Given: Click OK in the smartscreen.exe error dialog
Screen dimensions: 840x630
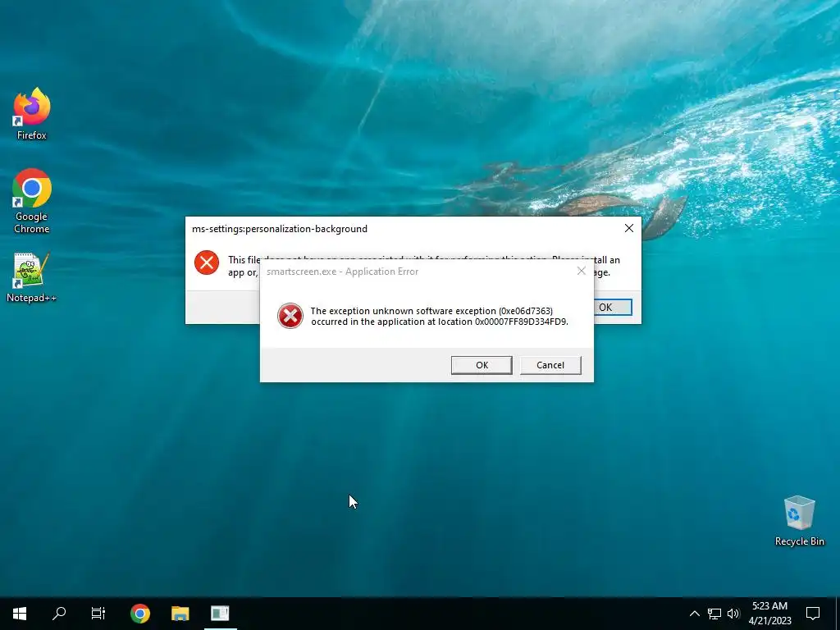Looking at the screenshot, I should click(x=482, y=365).
